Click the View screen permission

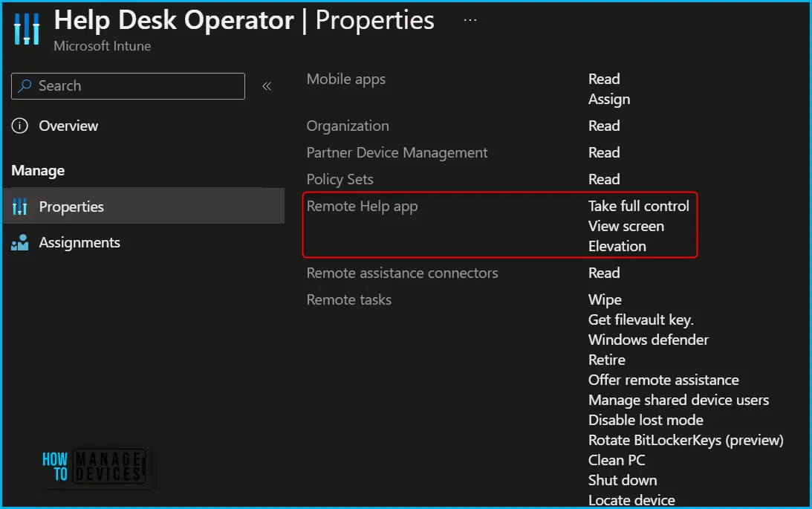(626, 227)
